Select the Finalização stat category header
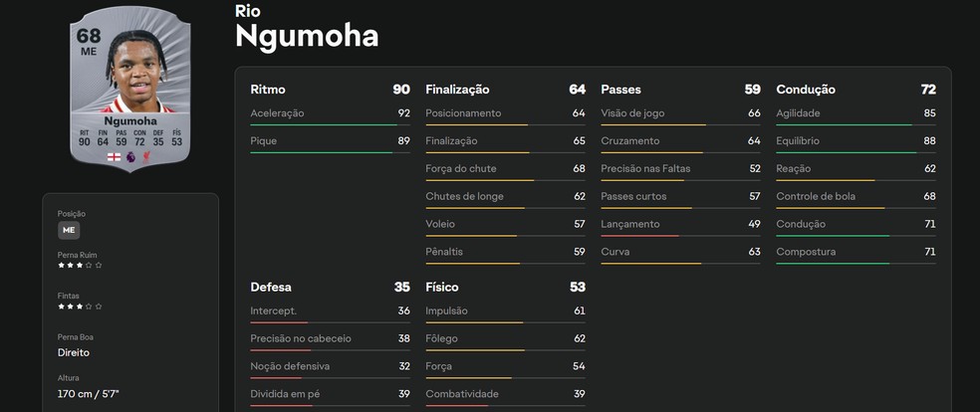Viewport: 980px width, 412px height. point(457,90)
